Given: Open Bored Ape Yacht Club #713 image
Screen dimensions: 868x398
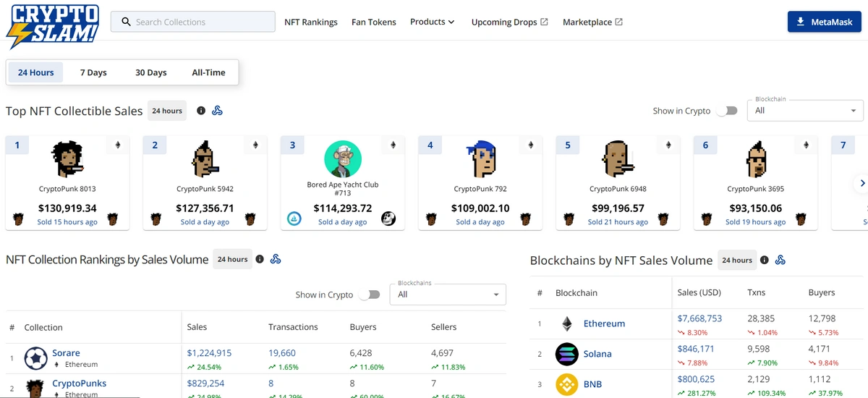Looking at the screenshot, I should pyautogui.click(x=343, y=159).
